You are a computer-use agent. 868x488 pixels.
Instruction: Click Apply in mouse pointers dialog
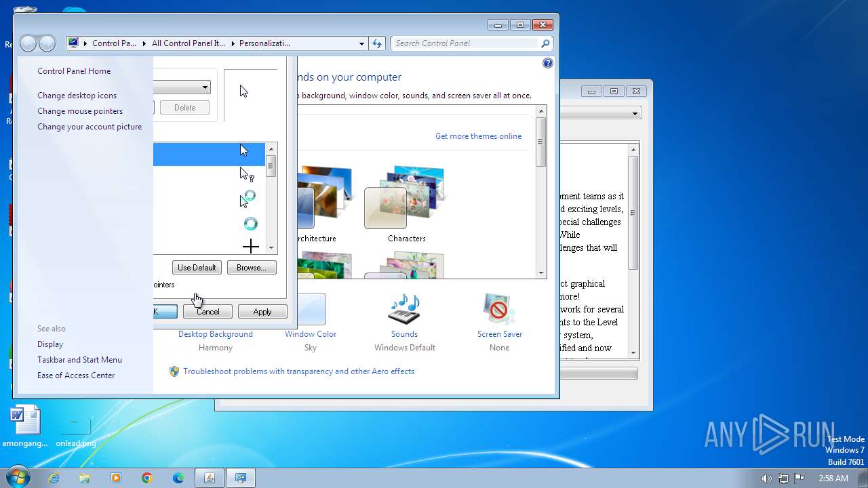tap(262, 312)
